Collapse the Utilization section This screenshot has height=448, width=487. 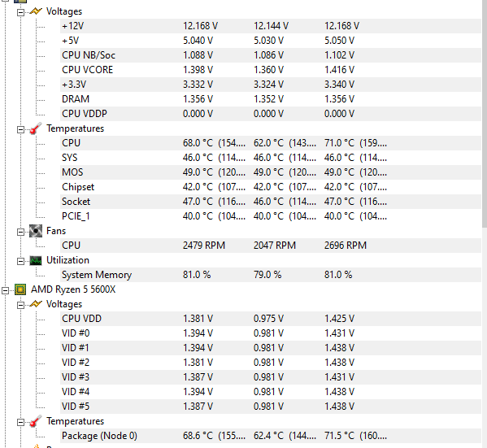click(x=20, y=261)
